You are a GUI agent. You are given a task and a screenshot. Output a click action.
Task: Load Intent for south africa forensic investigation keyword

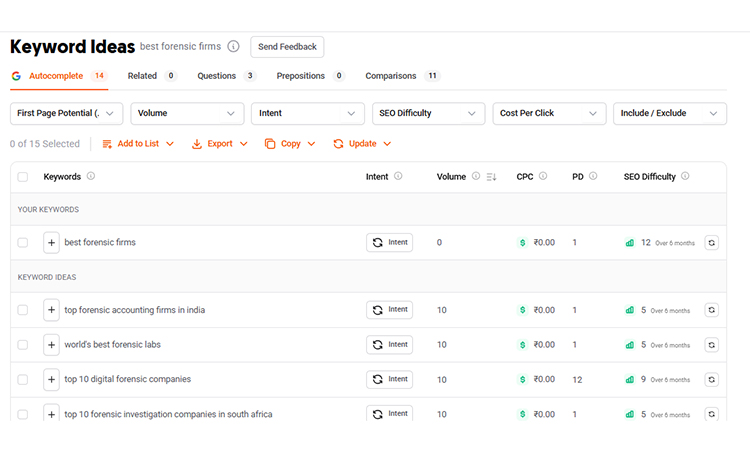(x=389, y=413)
